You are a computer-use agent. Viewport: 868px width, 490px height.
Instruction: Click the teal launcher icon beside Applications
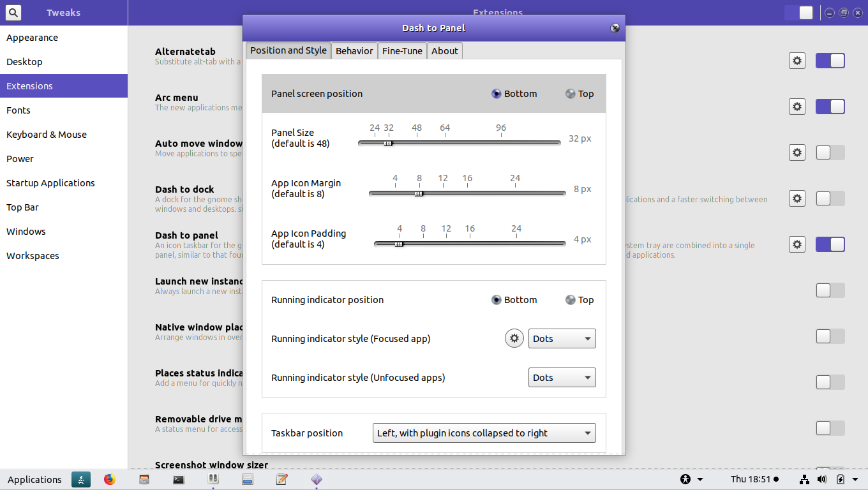click(81, 479)
